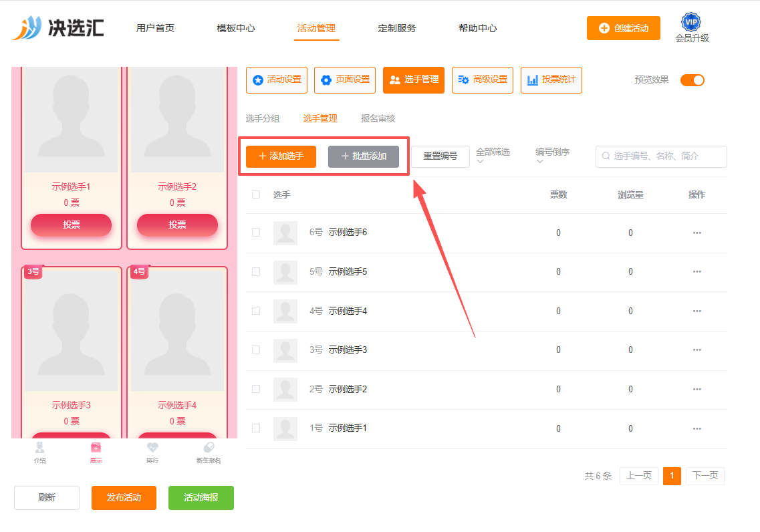Screen dimensions: 760x532
Task: Check the select-all box beside 选手 header
Action: tap(256, 194)
